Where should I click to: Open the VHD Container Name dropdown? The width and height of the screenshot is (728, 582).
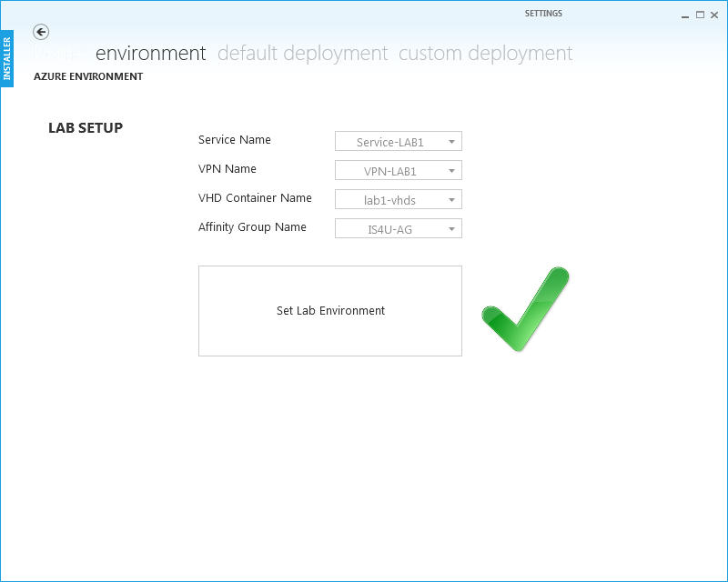point(399,199)
